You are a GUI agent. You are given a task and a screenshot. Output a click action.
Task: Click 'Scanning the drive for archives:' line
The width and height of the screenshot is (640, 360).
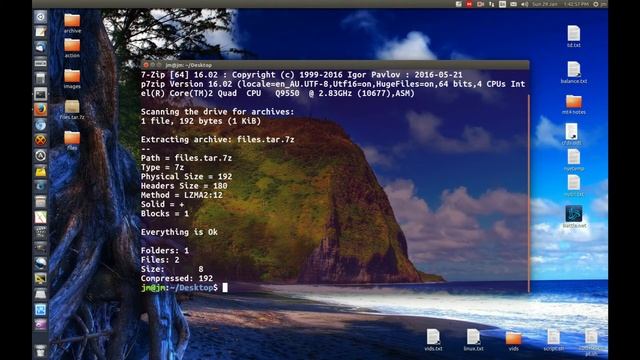point(218,111)
